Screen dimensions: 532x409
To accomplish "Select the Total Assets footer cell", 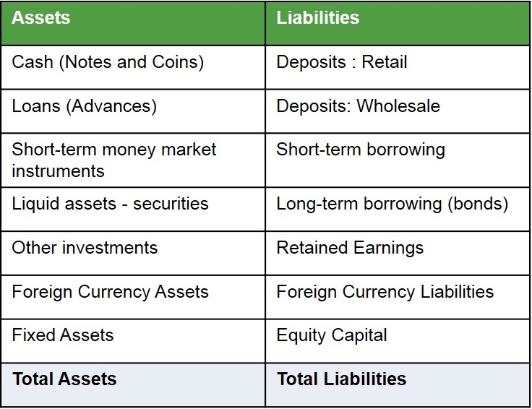I will pyautogui.click(x=64, y=379).
